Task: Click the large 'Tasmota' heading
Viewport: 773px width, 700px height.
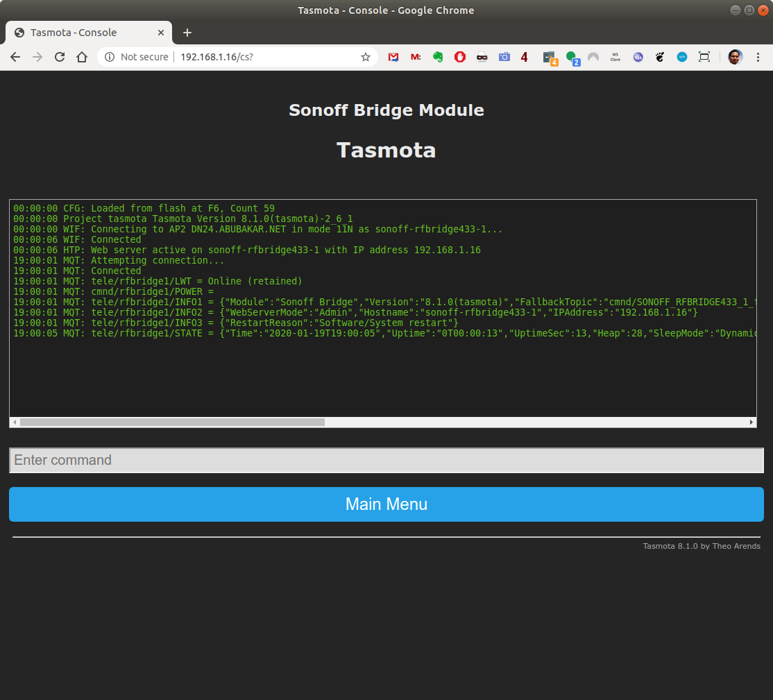Action: [386, 151]
